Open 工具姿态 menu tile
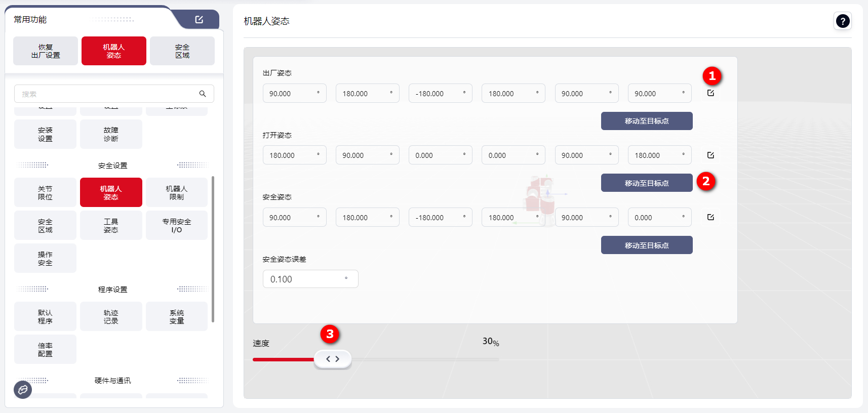Image resolution: width=868 pixels, height=413 pixels. [111, 226]
